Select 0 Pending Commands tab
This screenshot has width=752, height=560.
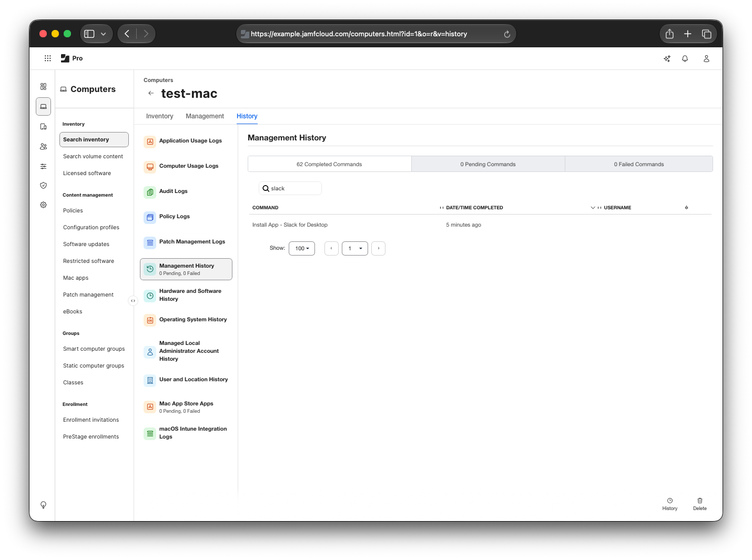click(x=488, y=164)
